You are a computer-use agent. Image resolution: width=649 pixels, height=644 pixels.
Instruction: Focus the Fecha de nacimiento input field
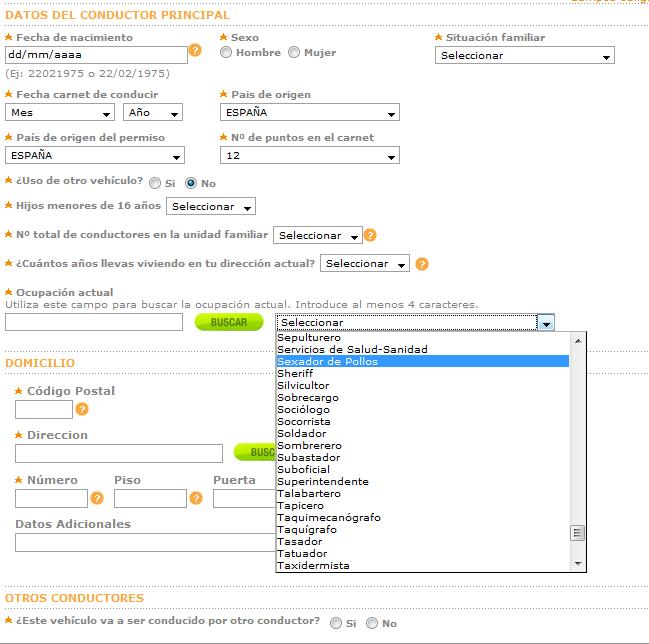click(x=96, y=55)
